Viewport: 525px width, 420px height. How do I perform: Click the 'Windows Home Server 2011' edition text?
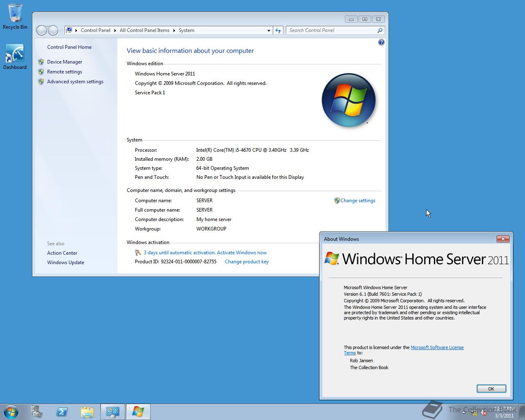coord(165,74)
